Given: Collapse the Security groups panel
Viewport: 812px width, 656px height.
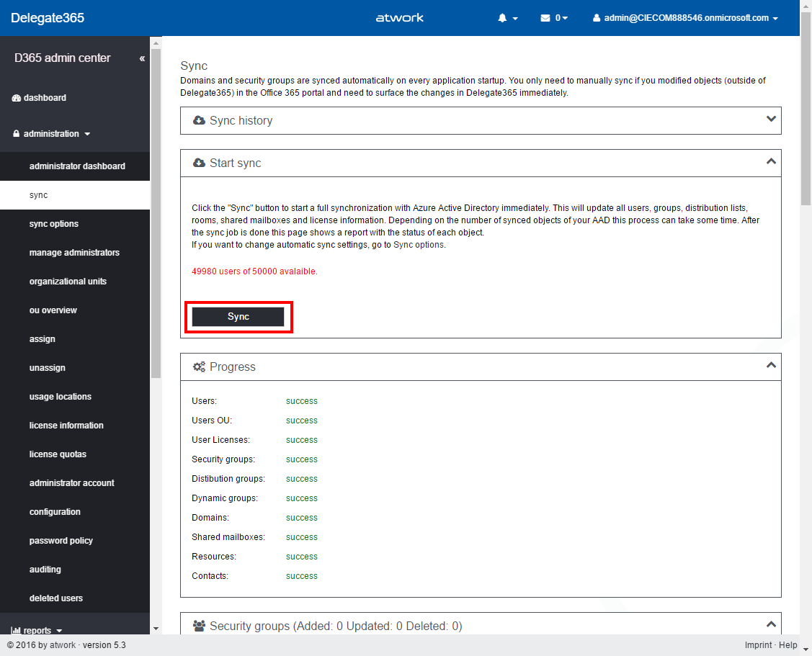Looking at the screenshot, I should click(771, 624).
